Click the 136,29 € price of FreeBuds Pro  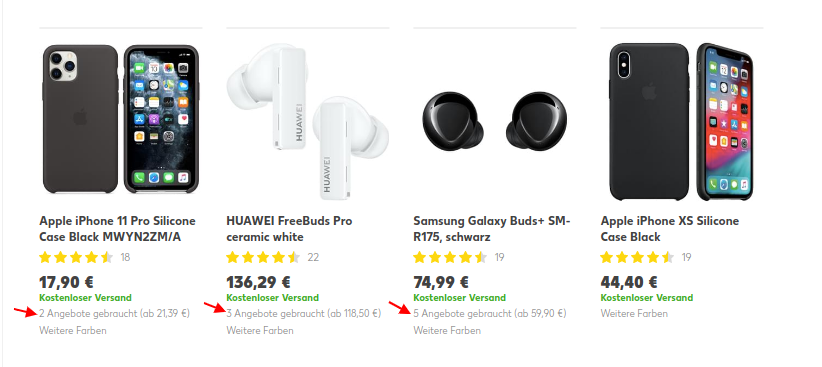(x=258, y=283)
